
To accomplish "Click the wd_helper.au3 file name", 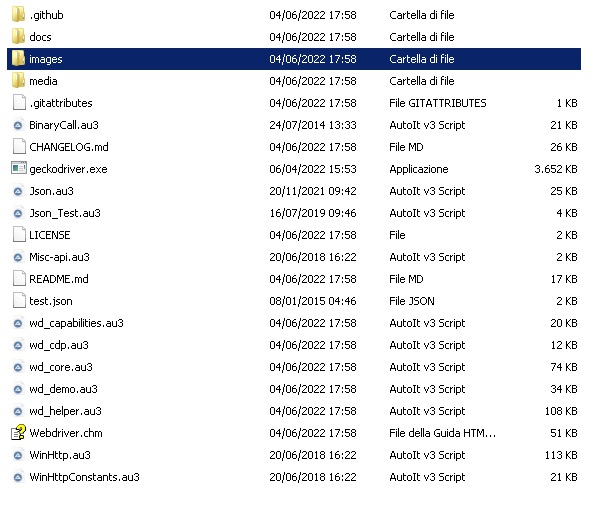I will point(65,411).
